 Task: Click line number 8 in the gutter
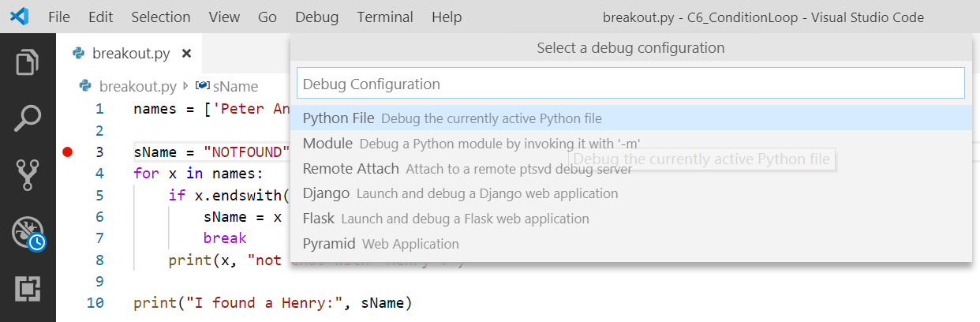coord(99,260)
